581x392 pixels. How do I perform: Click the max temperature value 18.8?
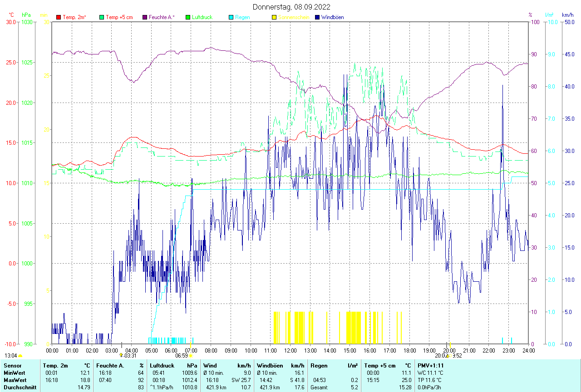[x=86, y=380]
